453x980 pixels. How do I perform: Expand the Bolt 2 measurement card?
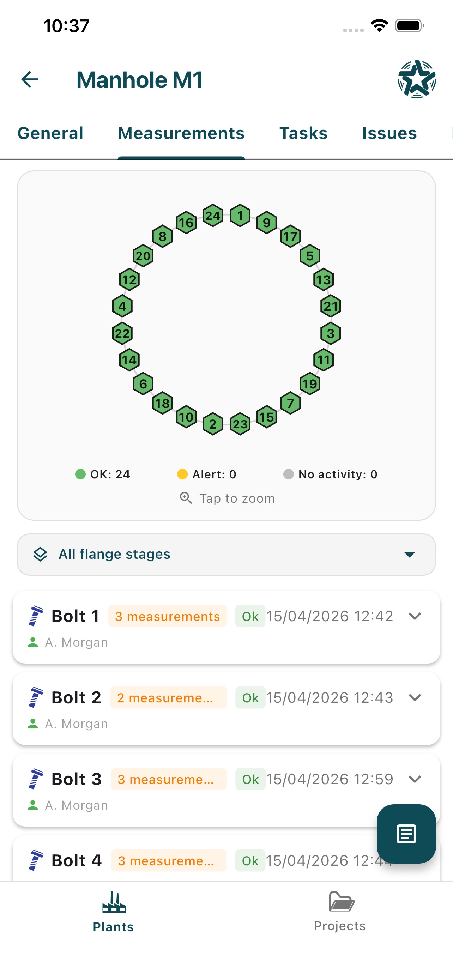pos(415,697)
